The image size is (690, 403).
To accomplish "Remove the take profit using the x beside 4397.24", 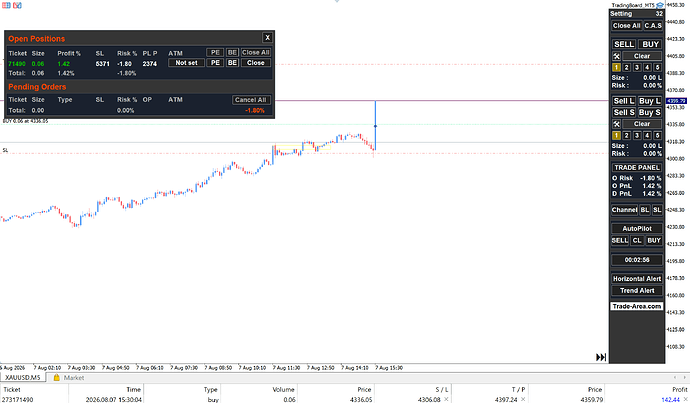I will pyautogui.click(x=523, y=399).
